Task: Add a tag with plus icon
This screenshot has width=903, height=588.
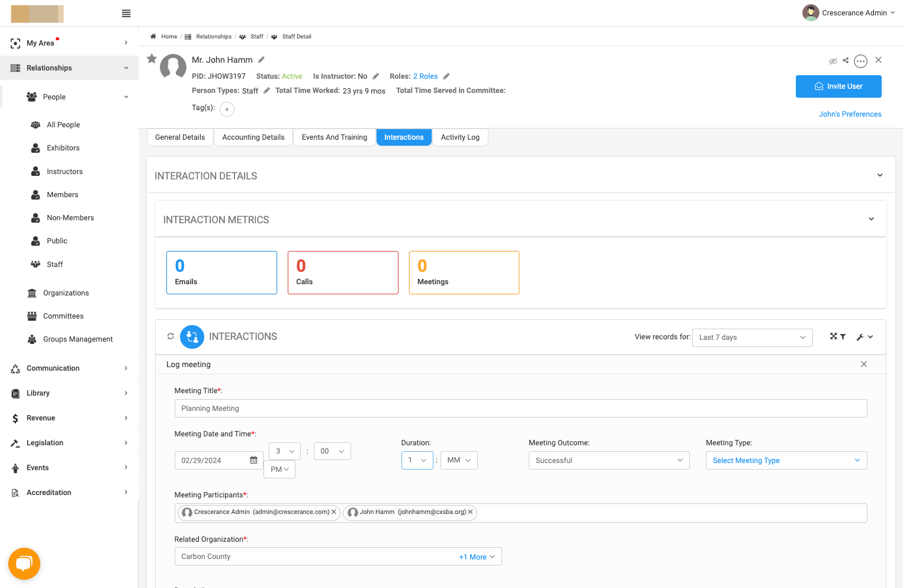Action: pos(227,109)
